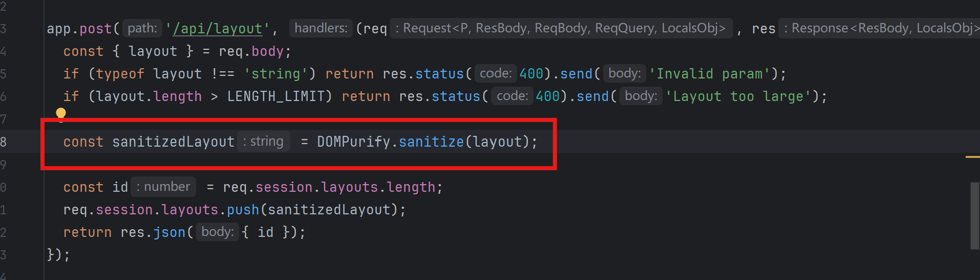Click the sanitizedLayout variable declaration
The image size is (980, 280).
(x=173, y=142)
